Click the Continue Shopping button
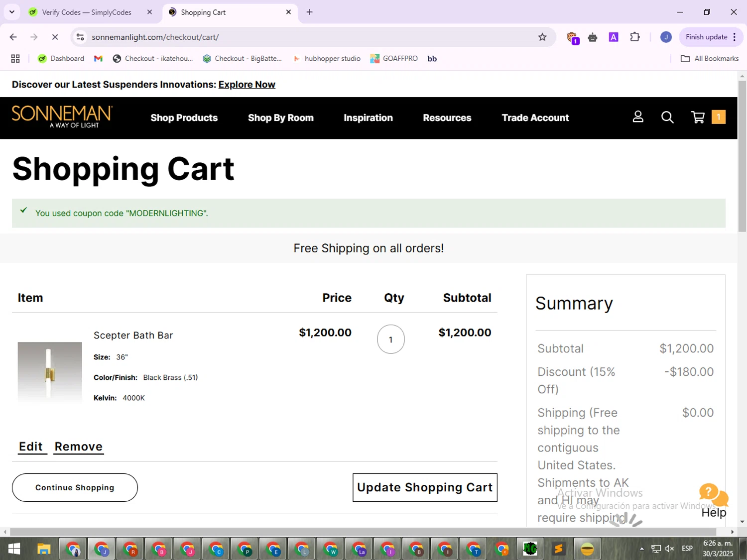747x560 pixels. coord(75,487)
